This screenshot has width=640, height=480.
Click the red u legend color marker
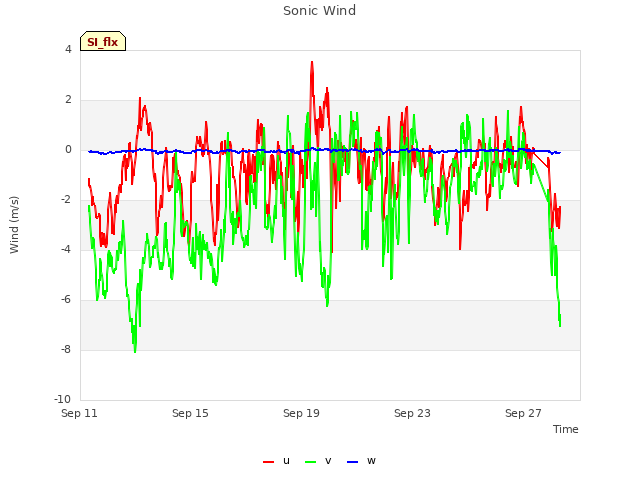pyautogui.click(x=269, y=462)
